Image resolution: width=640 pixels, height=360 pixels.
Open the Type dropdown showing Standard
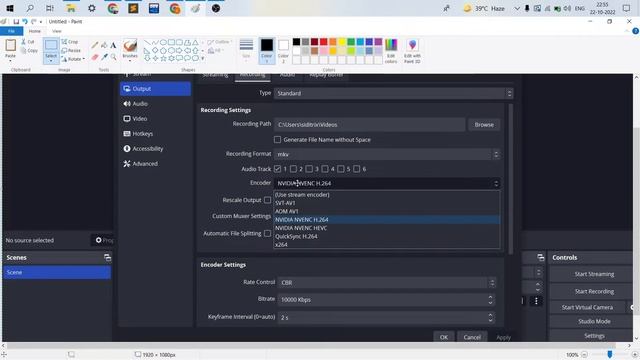click(393, 93)
